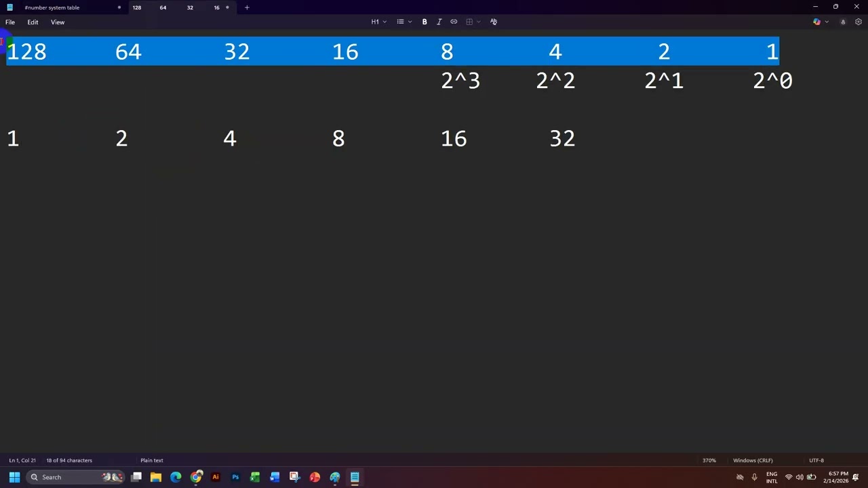Open Paint from the taskbar
The width and height of the screenshot is (868, 488).
335,477
